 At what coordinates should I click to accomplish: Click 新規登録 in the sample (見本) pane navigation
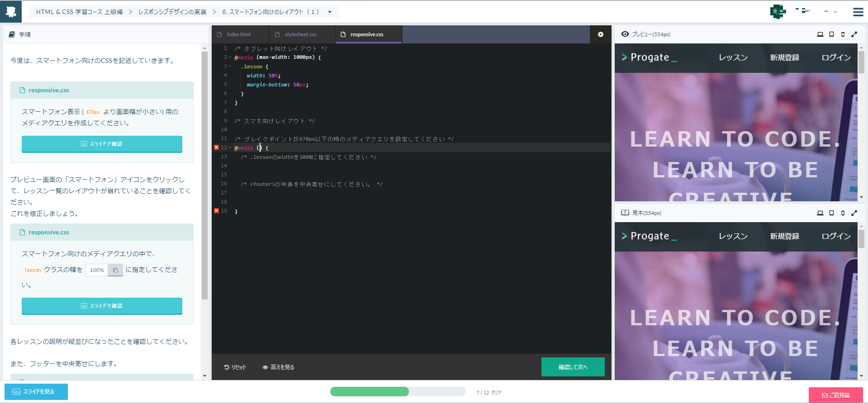tap(785, 236)
